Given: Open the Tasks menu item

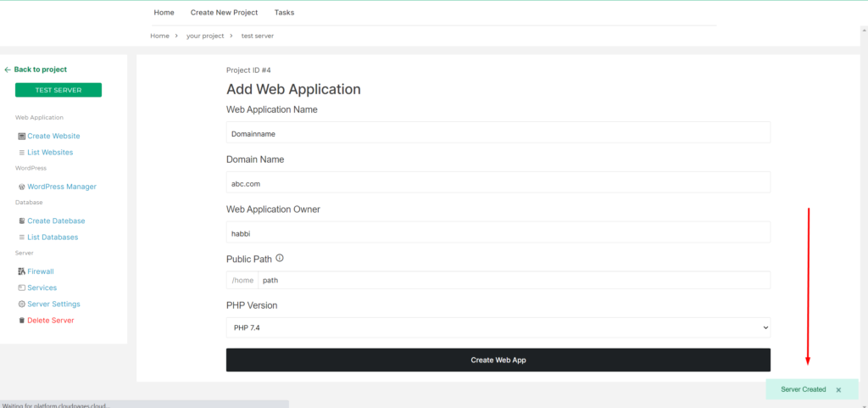Looking at the screenshot, I should click(x=285, y=12).
